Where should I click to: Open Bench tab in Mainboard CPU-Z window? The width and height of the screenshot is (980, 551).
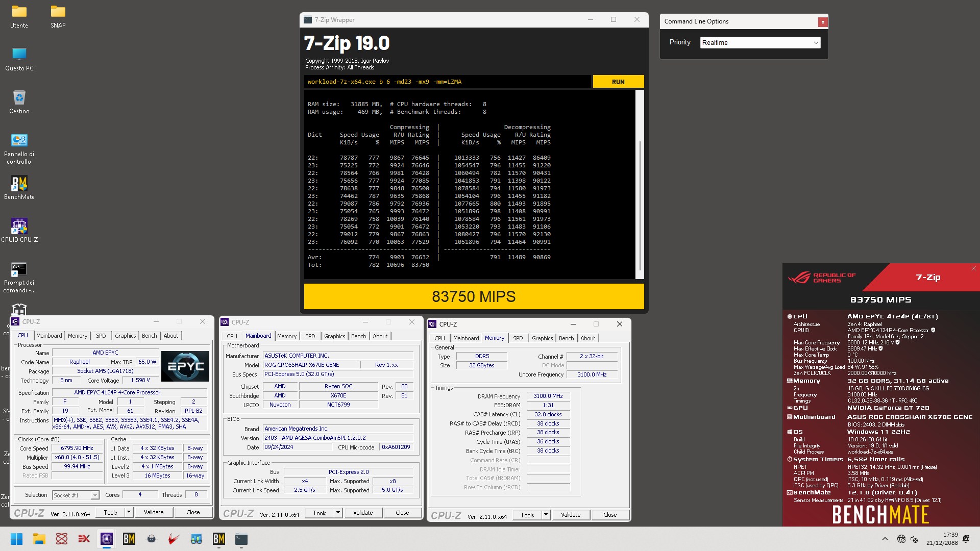(x=358, y=336)
